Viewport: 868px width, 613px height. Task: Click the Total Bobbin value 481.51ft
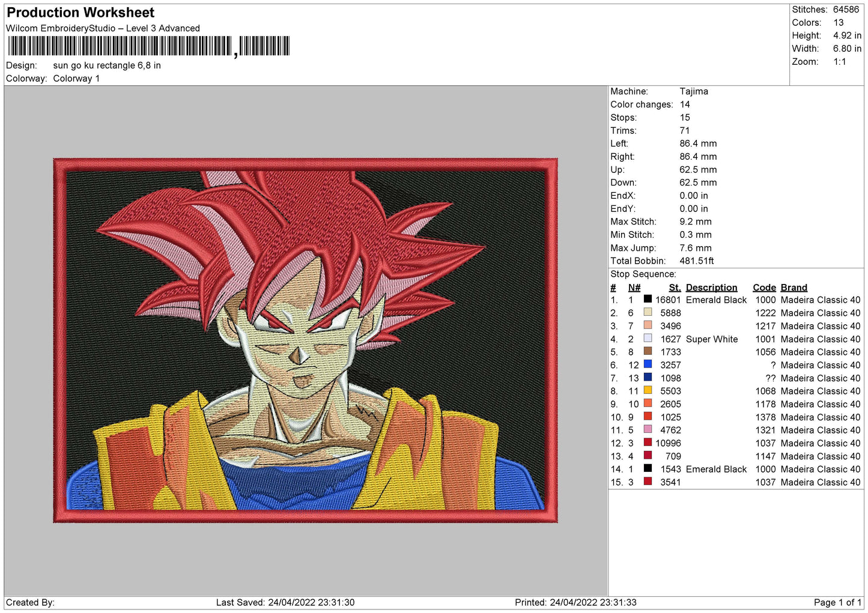(697, 261)
